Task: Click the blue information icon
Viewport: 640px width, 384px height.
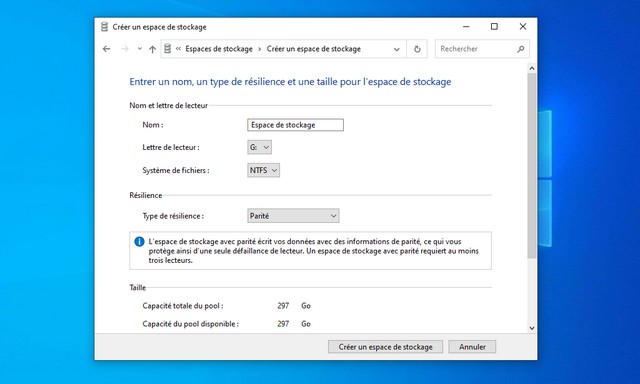Action: click(x=139, y=242)
